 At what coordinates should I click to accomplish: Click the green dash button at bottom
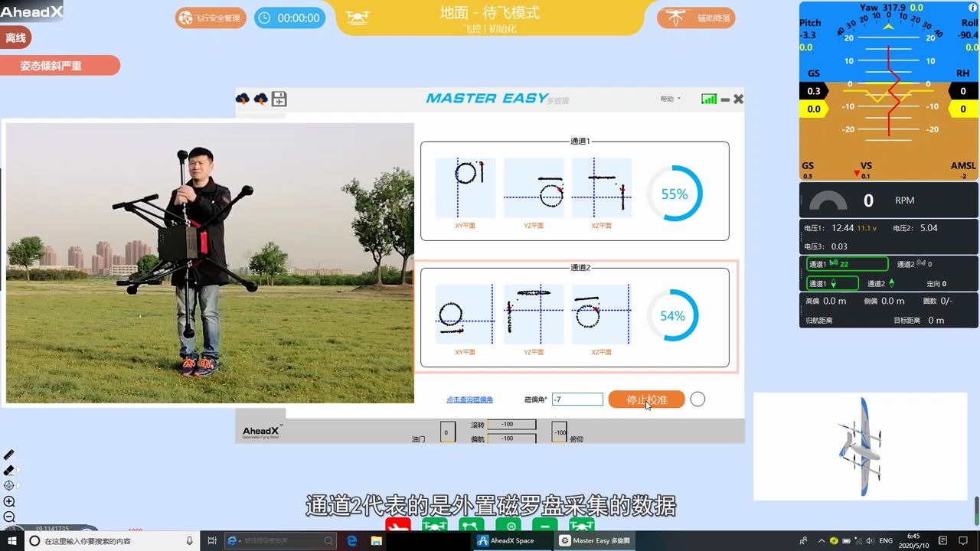(545, 525)
